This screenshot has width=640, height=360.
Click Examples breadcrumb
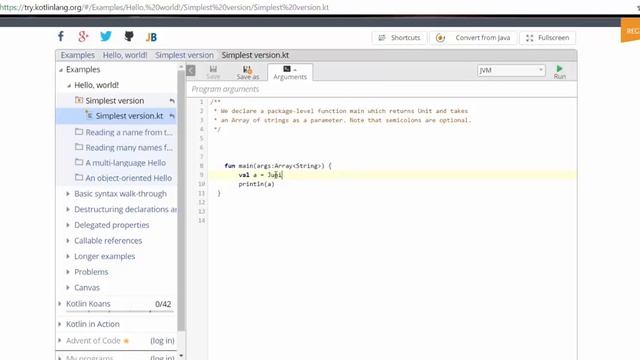coord(78,55)
